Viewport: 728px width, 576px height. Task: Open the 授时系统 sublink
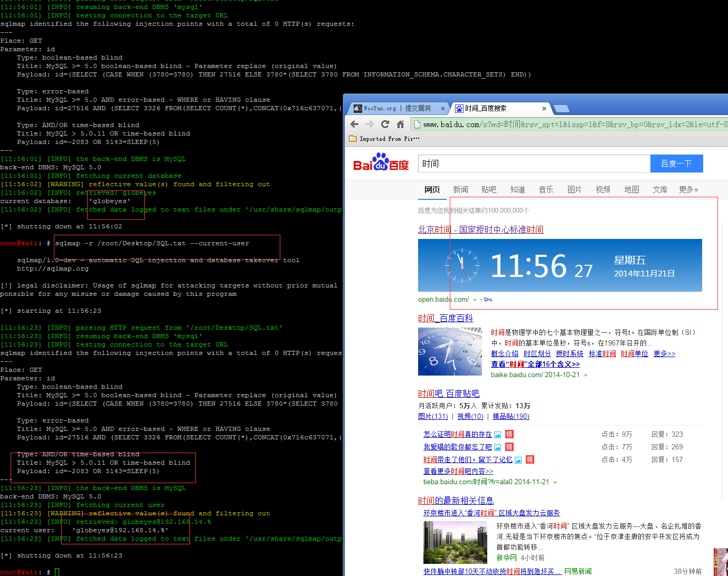[x=570, y=354]
